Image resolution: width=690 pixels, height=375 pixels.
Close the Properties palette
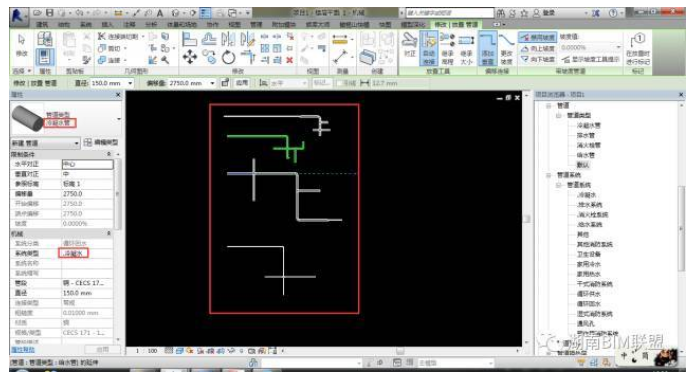(x=118, y=95)
